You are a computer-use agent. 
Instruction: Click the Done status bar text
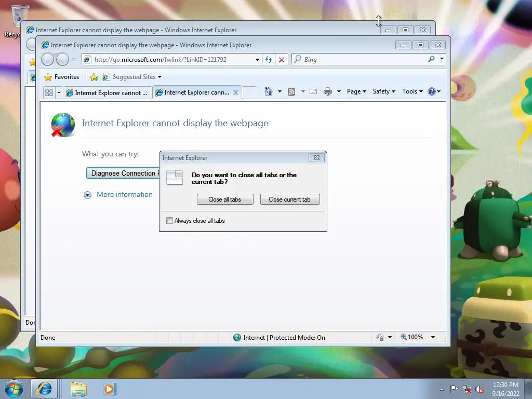pyautogui.click(x=48, y=338)
